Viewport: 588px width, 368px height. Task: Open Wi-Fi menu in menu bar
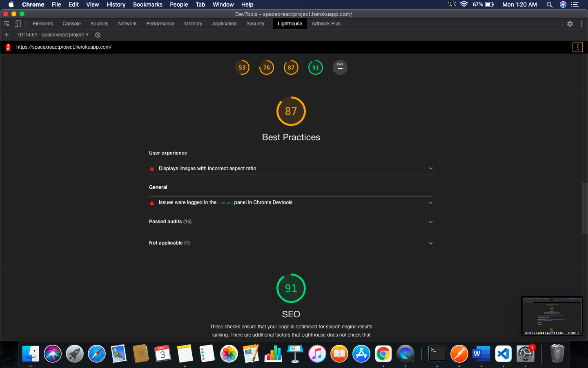point(464,4)
